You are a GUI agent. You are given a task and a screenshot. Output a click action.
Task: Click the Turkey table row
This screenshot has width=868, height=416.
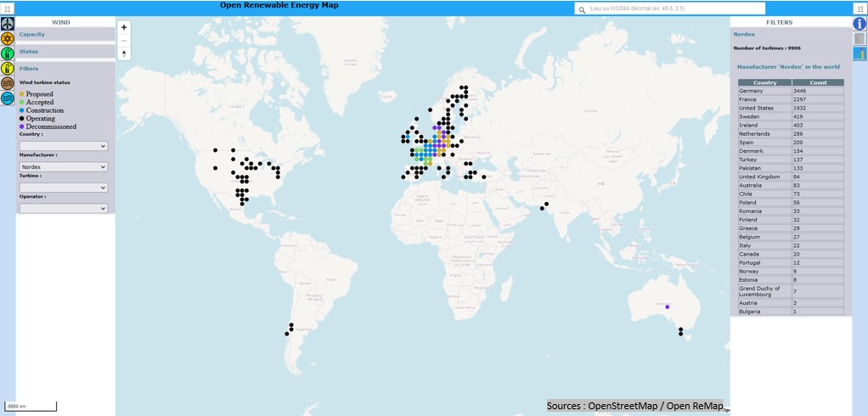[791, 160]
